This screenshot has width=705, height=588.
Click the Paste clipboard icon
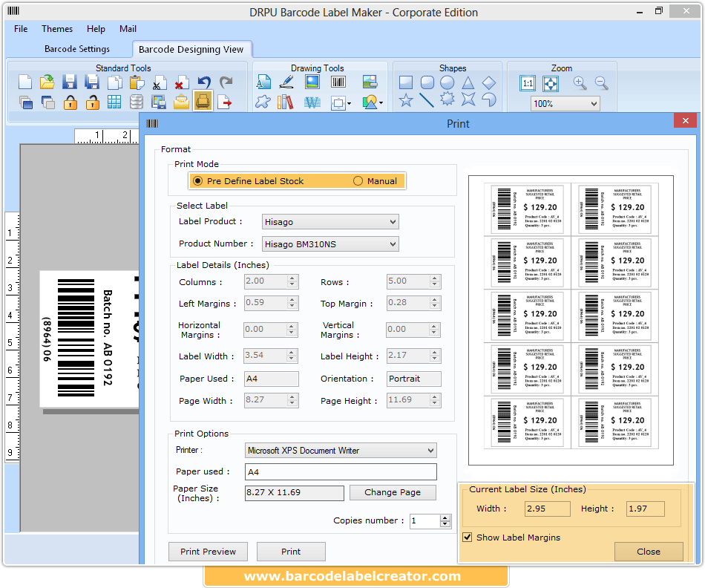tap(137, 82)
